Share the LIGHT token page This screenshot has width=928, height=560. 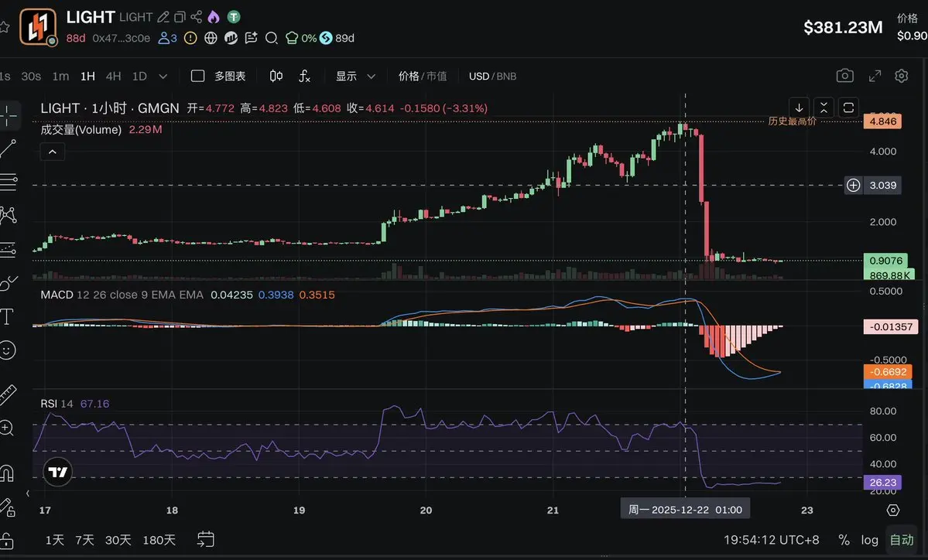[197, 17]
